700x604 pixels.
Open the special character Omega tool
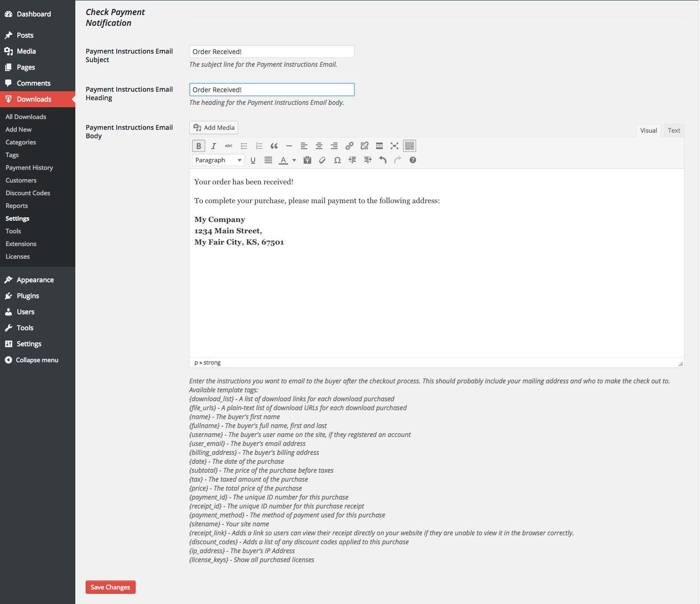pyautogui.click(x=338, y=160)
